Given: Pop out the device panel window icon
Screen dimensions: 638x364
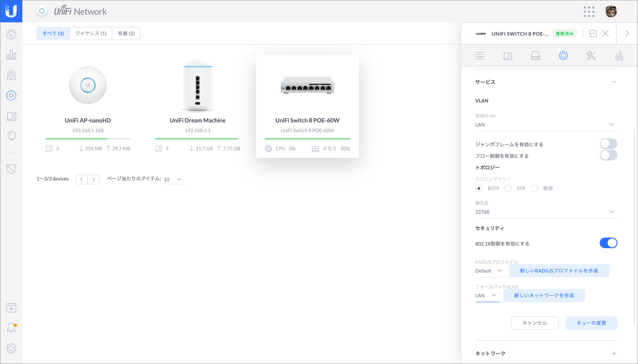Looking at the screenshot, I should (x=593, y=33).
